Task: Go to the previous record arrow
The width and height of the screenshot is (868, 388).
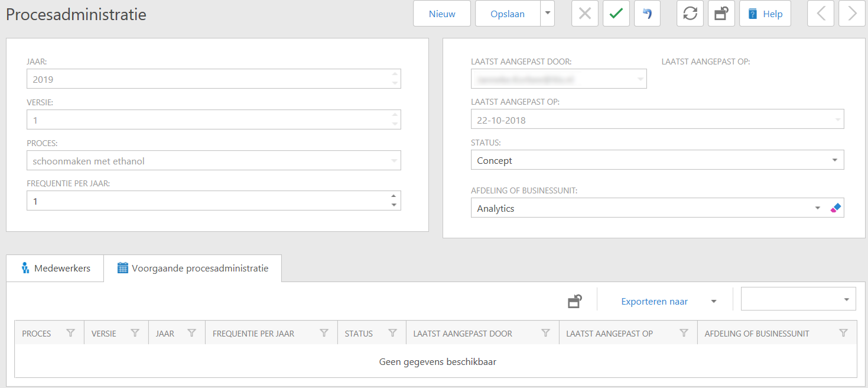Action: (x=821, y=14)
